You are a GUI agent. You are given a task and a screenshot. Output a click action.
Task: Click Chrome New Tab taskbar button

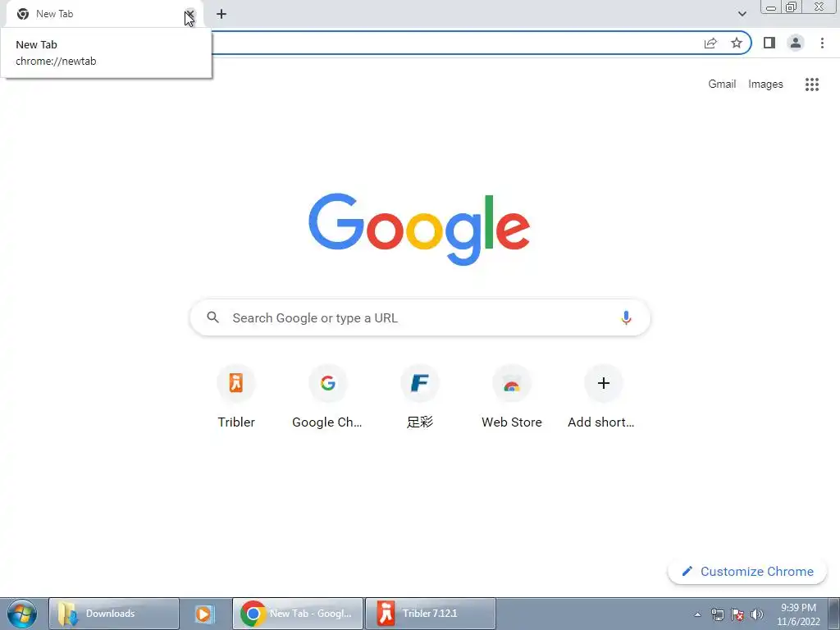298,614
